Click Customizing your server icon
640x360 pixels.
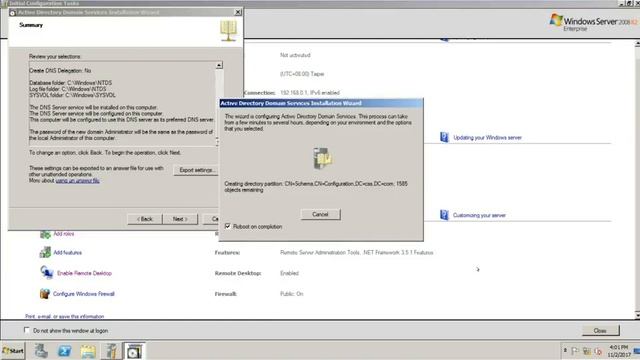[444, 215]
